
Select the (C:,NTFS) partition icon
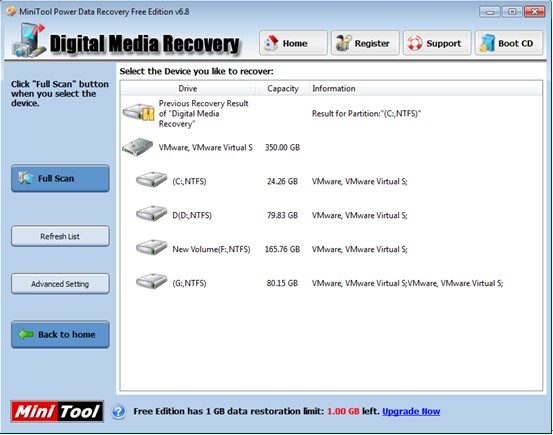tap(152, 180)
